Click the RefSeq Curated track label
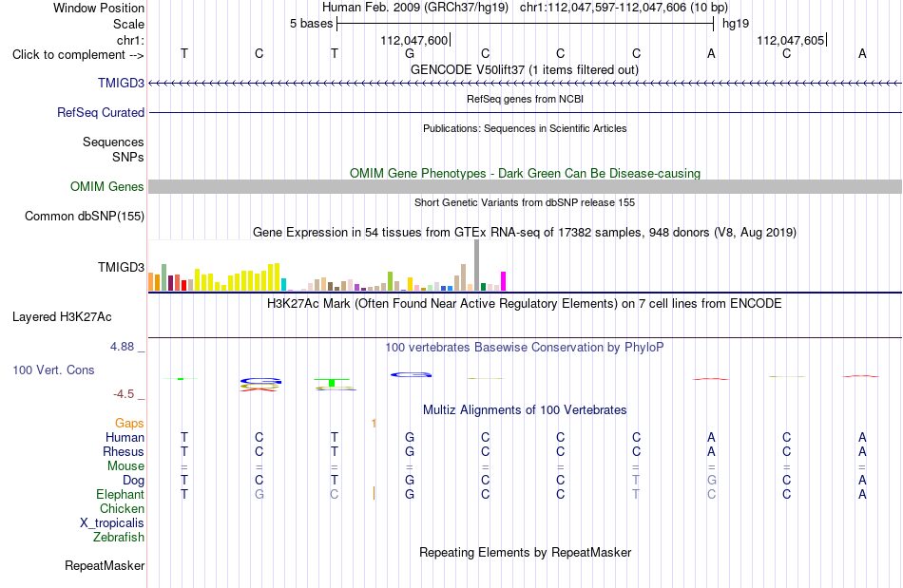 (x=100, y=112)
